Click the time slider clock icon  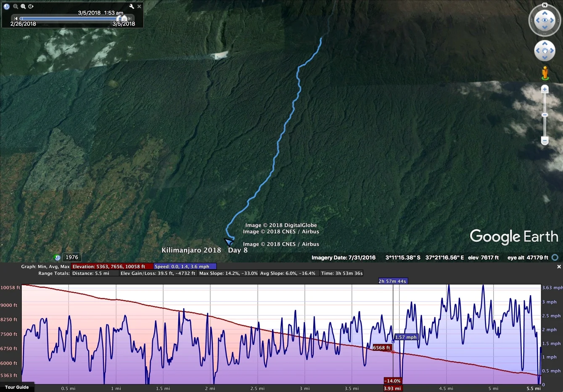tap(7, 6)
